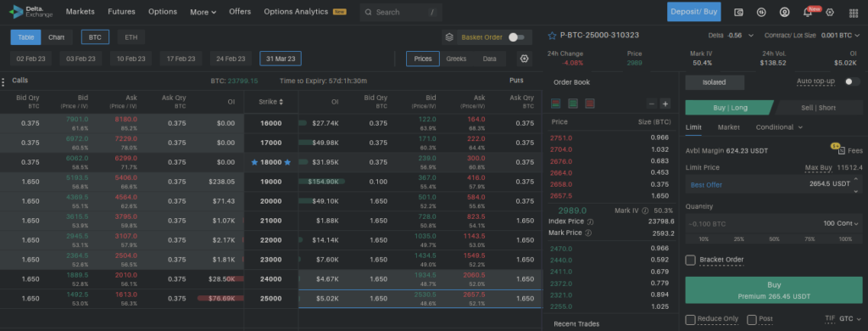Set quantity to 100% on slider

tap(845, 239)
